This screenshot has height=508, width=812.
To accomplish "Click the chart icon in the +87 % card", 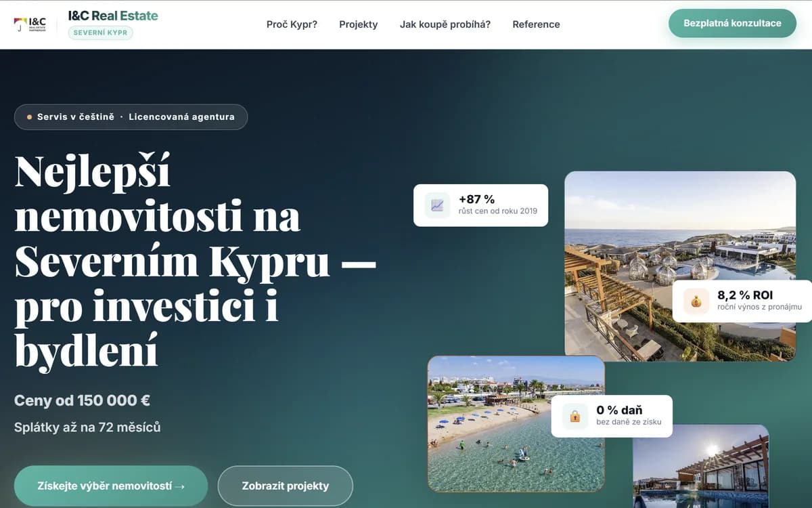I will [x=437, y=205].
